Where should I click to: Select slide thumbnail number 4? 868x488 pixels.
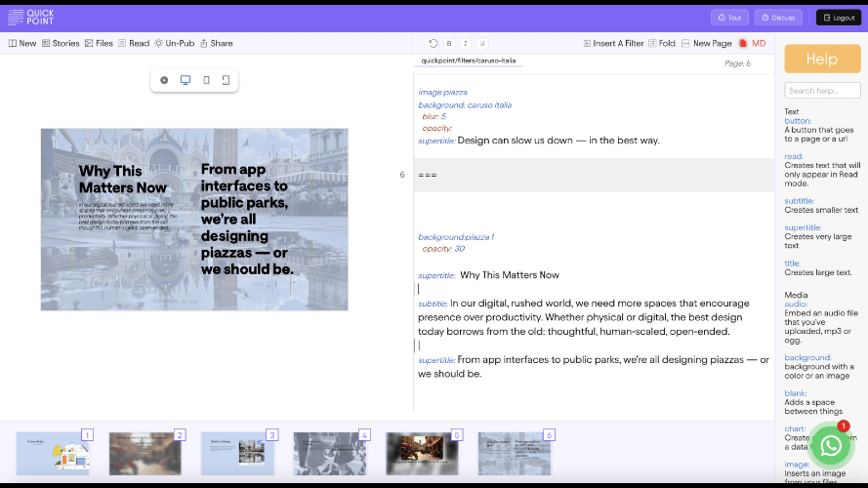tap(329, 454)
